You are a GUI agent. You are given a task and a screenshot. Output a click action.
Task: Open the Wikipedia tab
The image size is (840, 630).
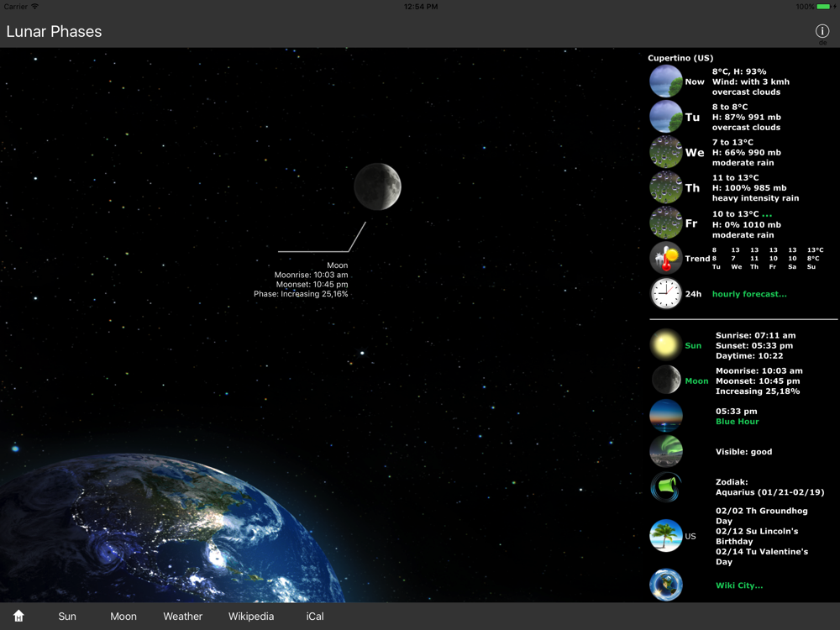tap(250, 616)
